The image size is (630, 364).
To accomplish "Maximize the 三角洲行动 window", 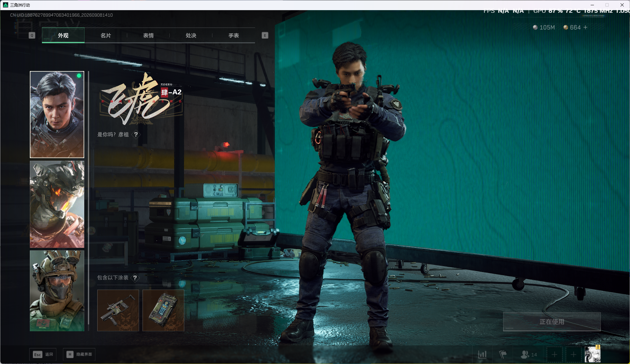I will 607,5.
